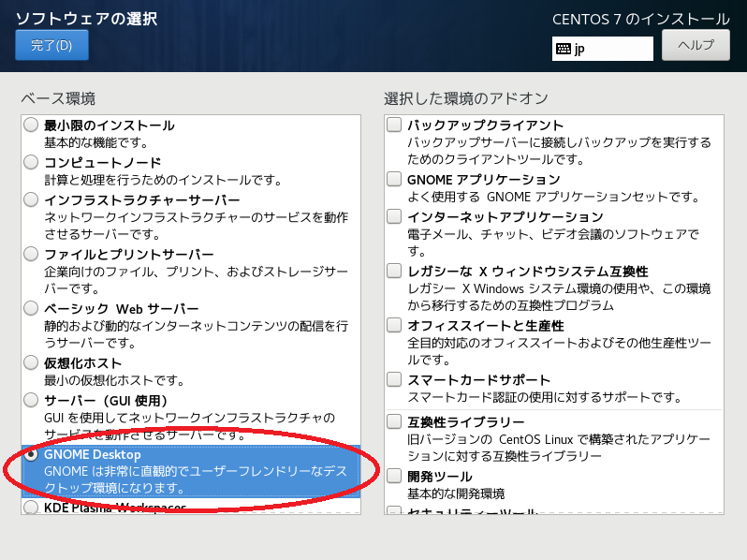
Task: Select インフラストラクチャーサーバー radio button
Action: 31,199
